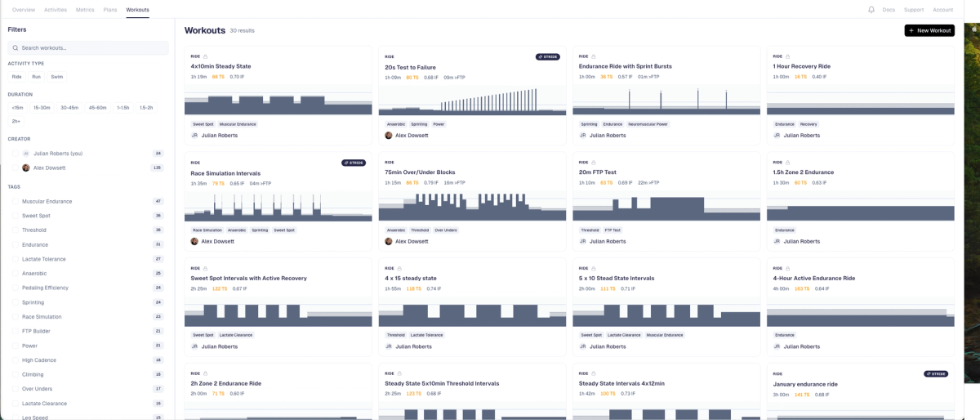Filter duration by 2h+

pyautogui.click(x=15, y=121)
